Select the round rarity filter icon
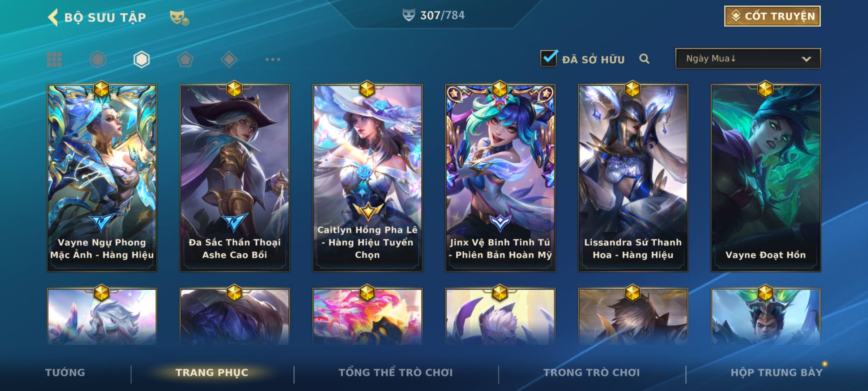Viewport: 868px width, 391px height. (x=98, y=59)
